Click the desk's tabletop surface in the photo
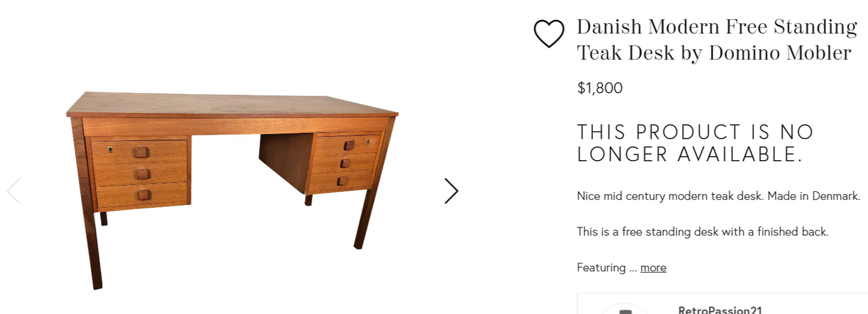This screenshot has height=314, width=868. tap(231, 103)
